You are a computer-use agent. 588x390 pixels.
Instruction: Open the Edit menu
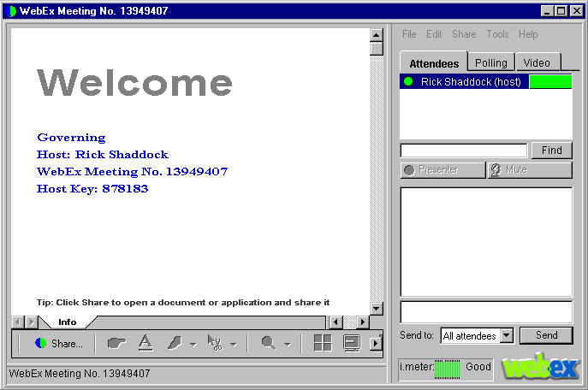[x=433, y=34]
